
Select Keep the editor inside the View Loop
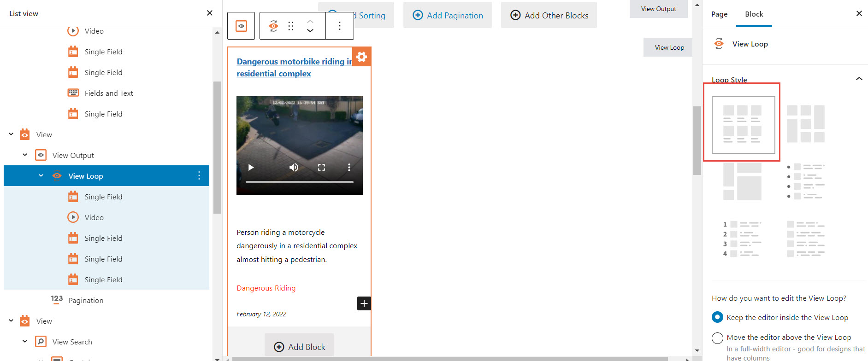point(717,317)
